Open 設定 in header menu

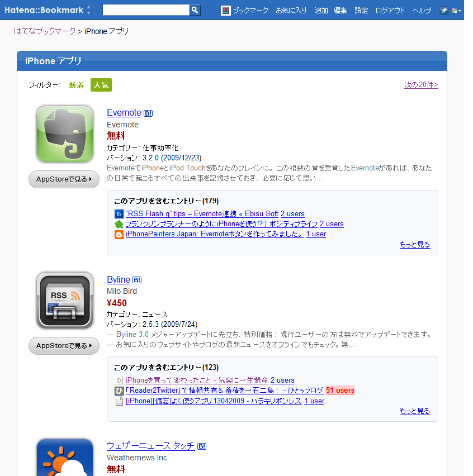(361, 11)
